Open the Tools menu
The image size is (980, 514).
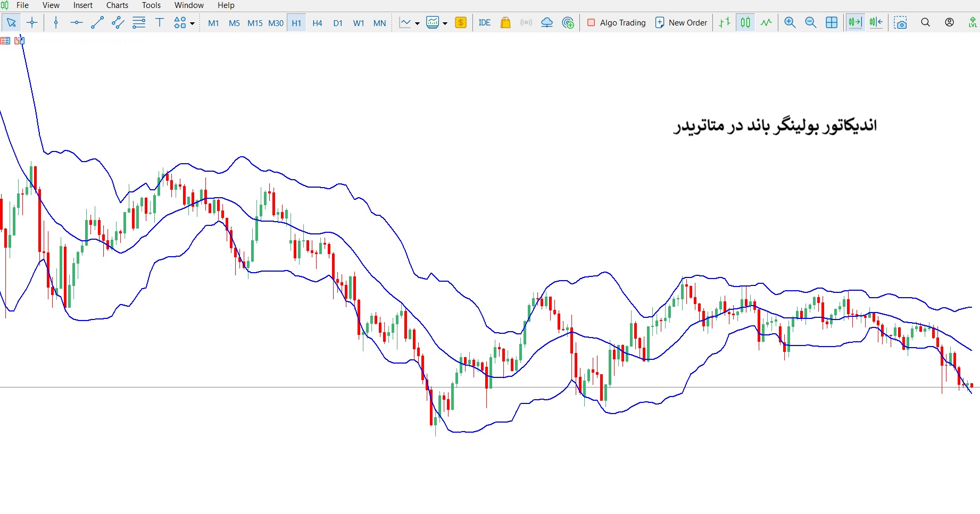152,5
